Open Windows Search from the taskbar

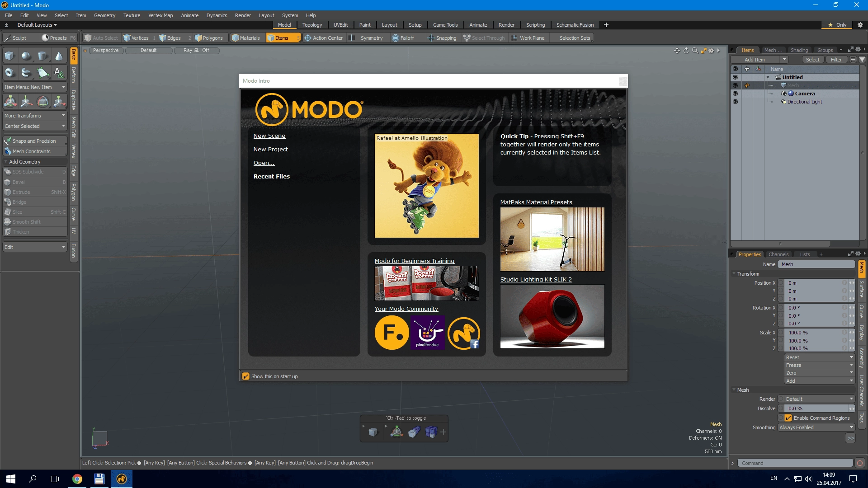pos(33,479)
